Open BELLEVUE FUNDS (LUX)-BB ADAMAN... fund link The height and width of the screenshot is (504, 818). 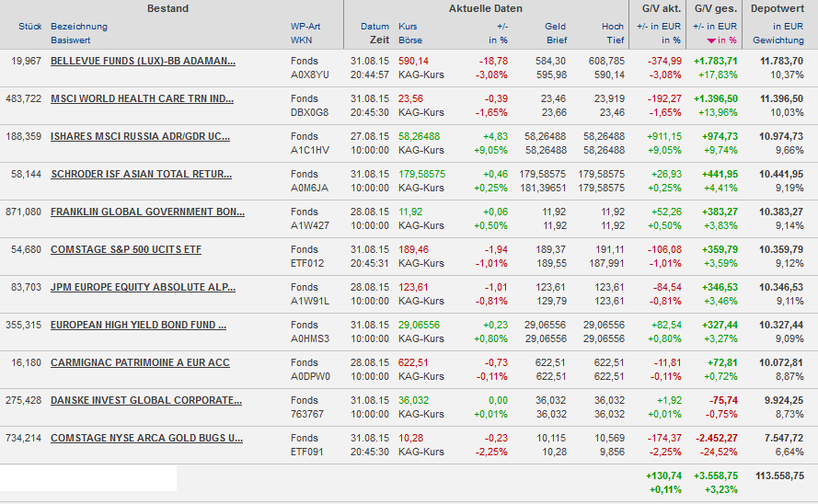coord(143,61)
